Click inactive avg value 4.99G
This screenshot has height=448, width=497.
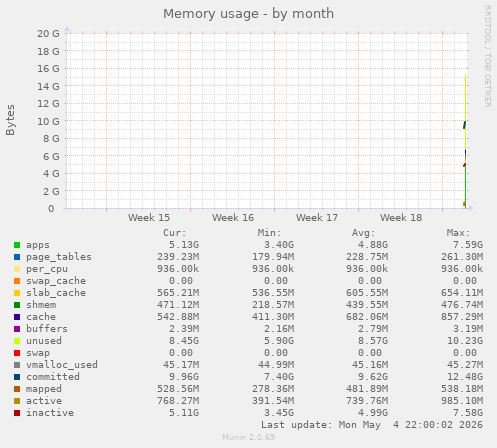point(373,413)
